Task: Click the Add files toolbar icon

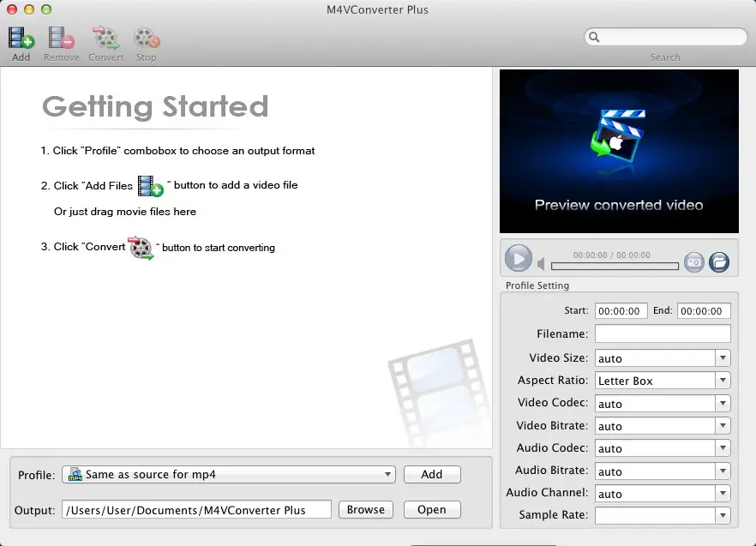Action: [x=21, y=39]
